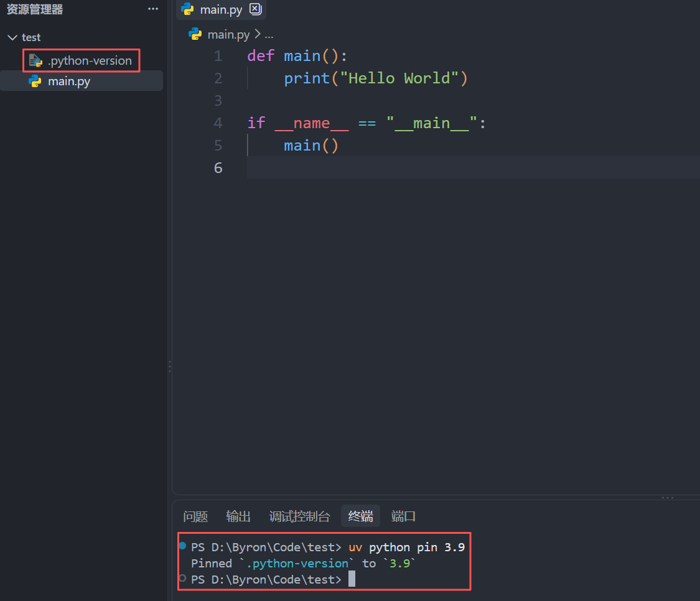Click the .python-version file icon

[x=35, y=60]
